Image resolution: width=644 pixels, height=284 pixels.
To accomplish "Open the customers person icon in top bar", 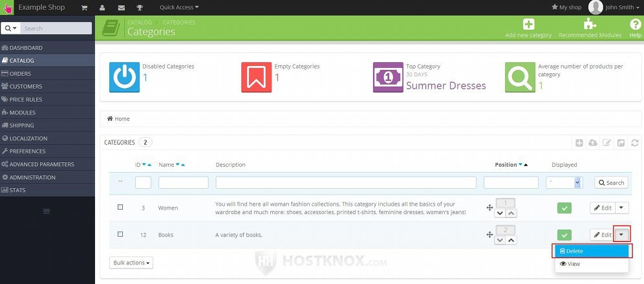I will [102, 7].
